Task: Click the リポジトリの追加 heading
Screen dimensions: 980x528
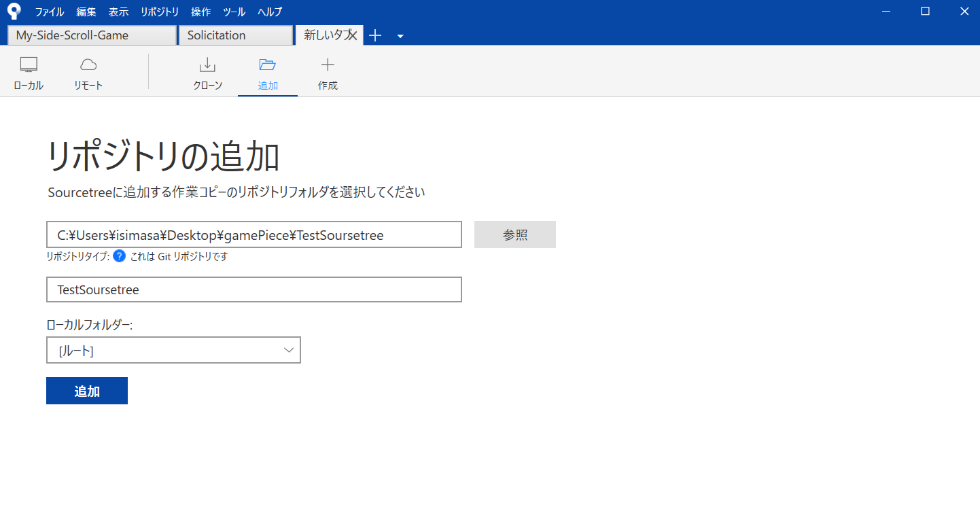Action: (x=163, y=158)
